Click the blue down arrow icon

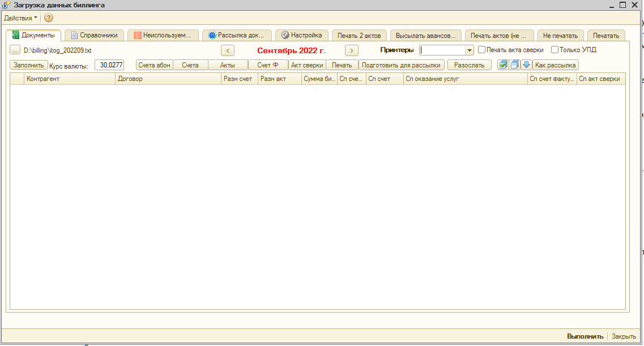point(526,65)
